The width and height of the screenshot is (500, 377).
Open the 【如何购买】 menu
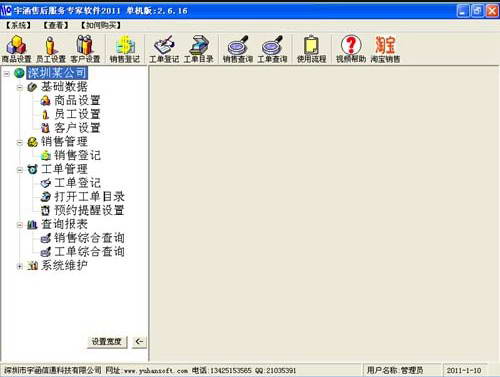(x=101, y=25)
